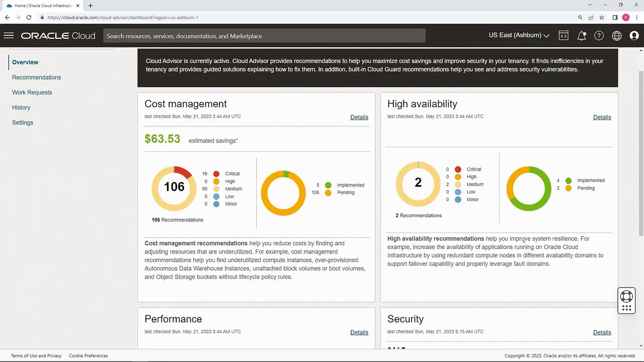Image resolution: width=644 pixels, height=362 pixels.
Task: Open the announcements bell icon
Action: pyautogui.click(x=582, y=36)
